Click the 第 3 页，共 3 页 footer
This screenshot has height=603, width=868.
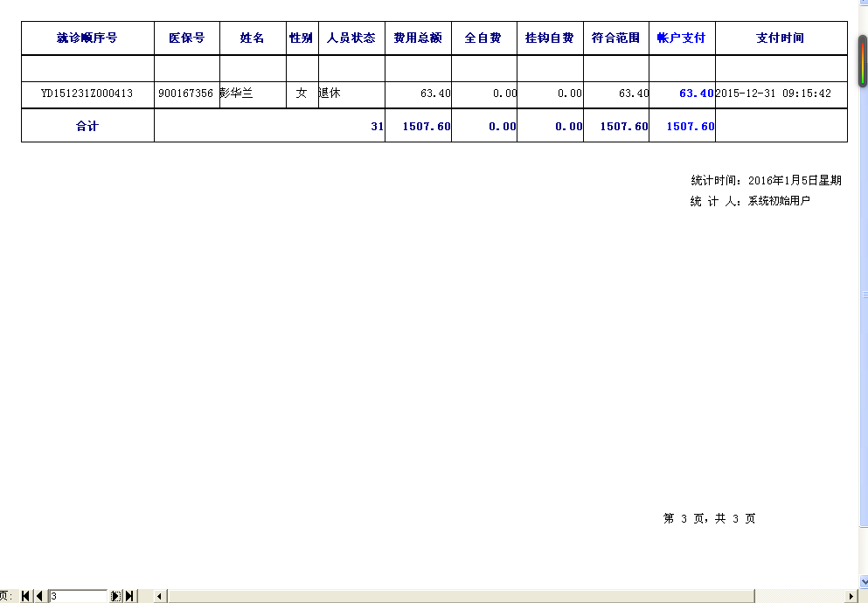(709, 518)
